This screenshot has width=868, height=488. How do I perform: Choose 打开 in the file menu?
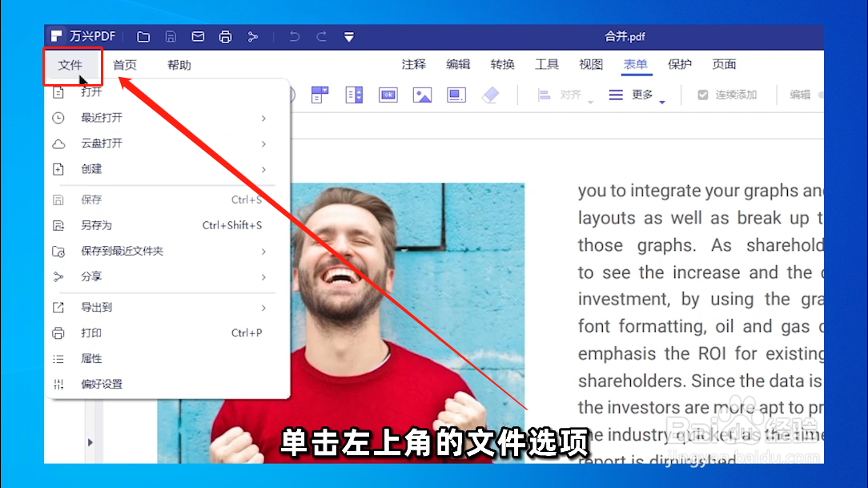(x=166, y=92)
